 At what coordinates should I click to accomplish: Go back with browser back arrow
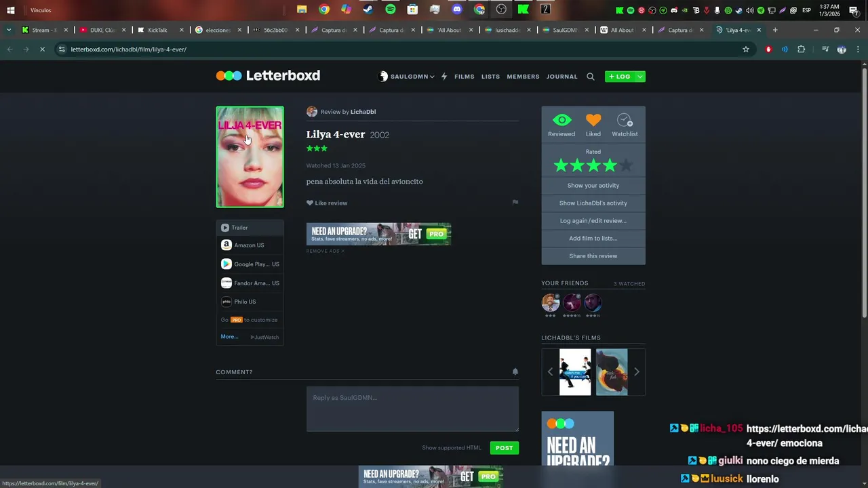9,49
